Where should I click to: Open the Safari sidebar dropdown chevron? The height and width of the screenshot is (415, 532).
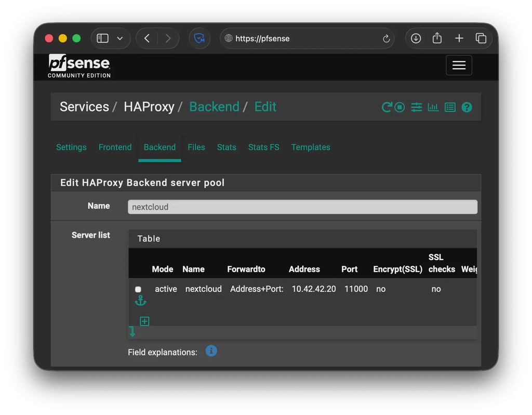(120, 38)
